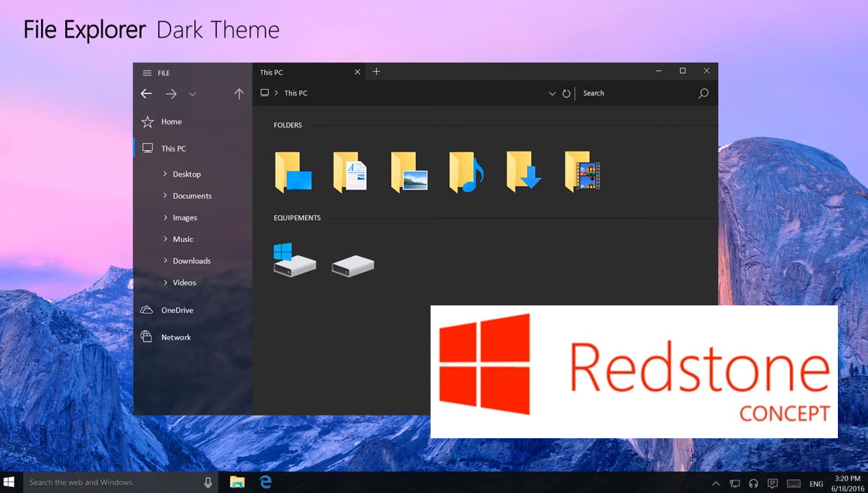Open the address history dropdown
The height and width of the screenshot is (493, 868).
(552, 94)
